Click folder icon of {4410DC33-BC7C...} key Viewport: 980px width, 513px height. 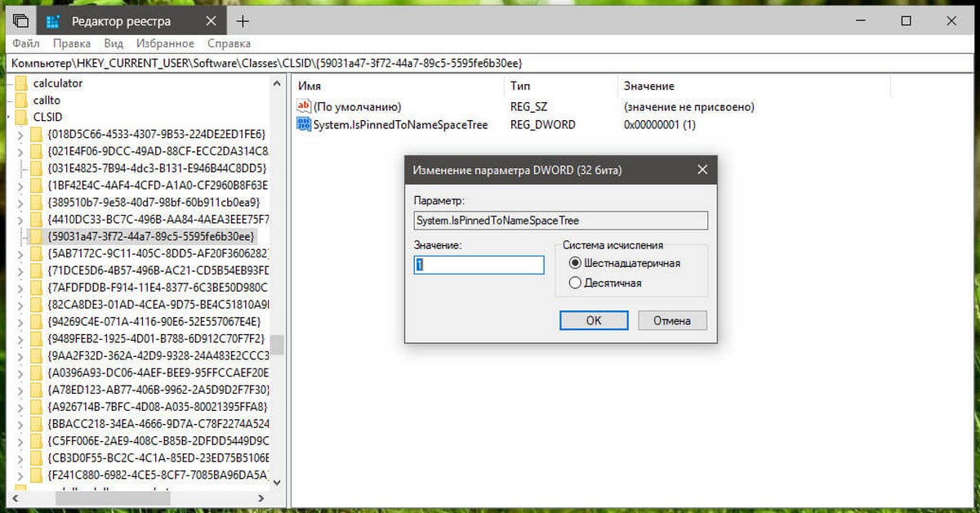[x=36, y=219]
